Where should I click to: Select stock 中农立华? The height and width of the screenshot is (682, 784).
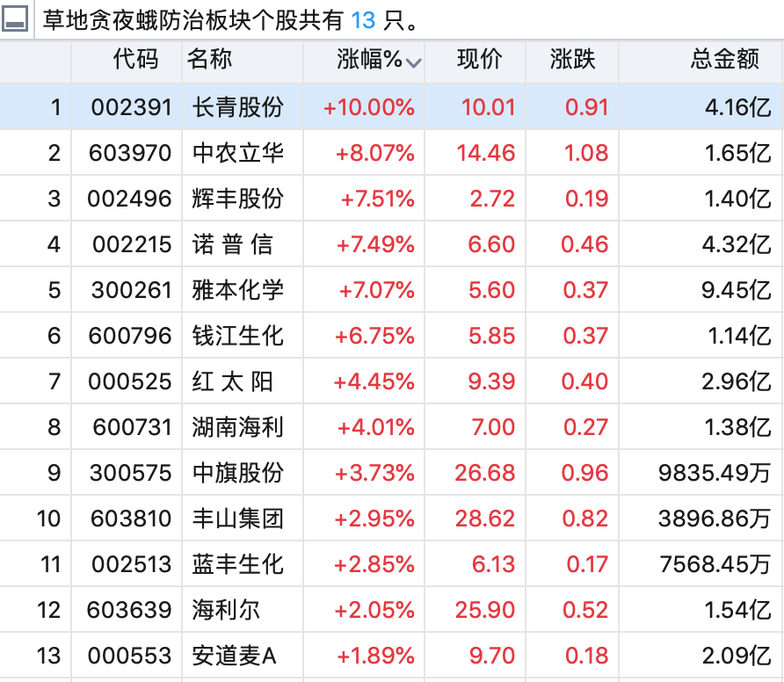click(238, 153)
